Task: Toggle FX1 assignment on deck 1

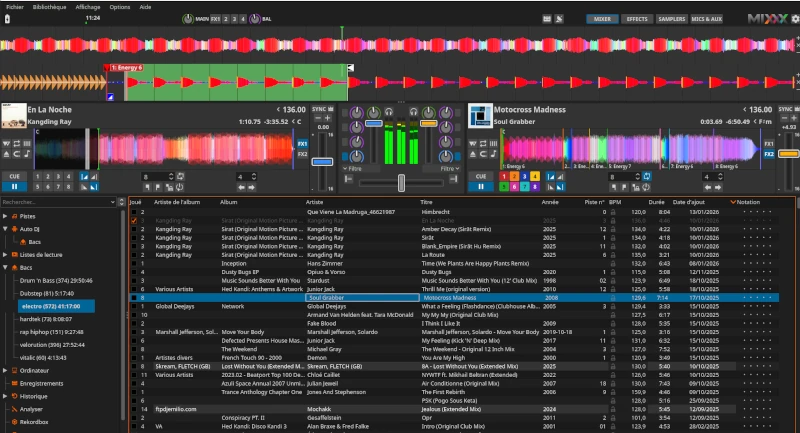Action: 303,144
